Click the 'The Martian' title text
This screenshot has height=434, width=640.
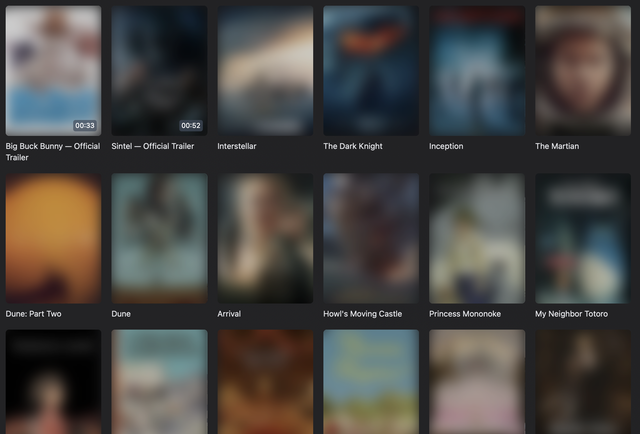tap(557, 146)
